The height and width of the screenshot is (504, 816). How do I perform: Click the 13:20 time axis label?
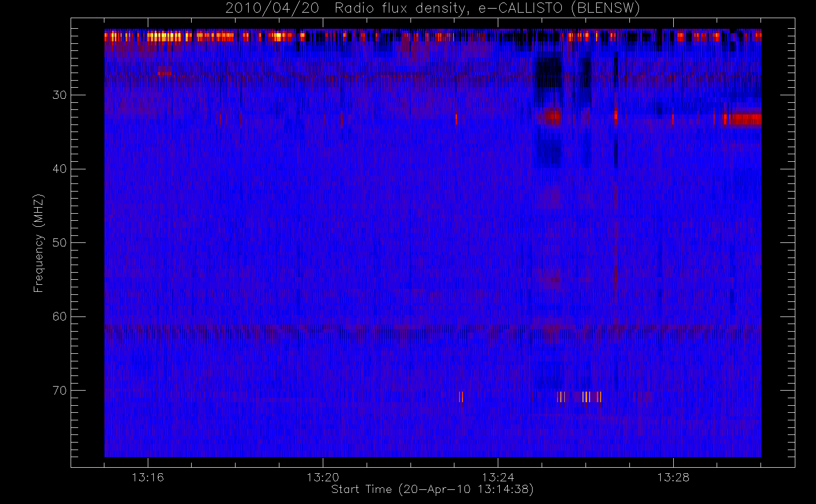coord(323,477)
